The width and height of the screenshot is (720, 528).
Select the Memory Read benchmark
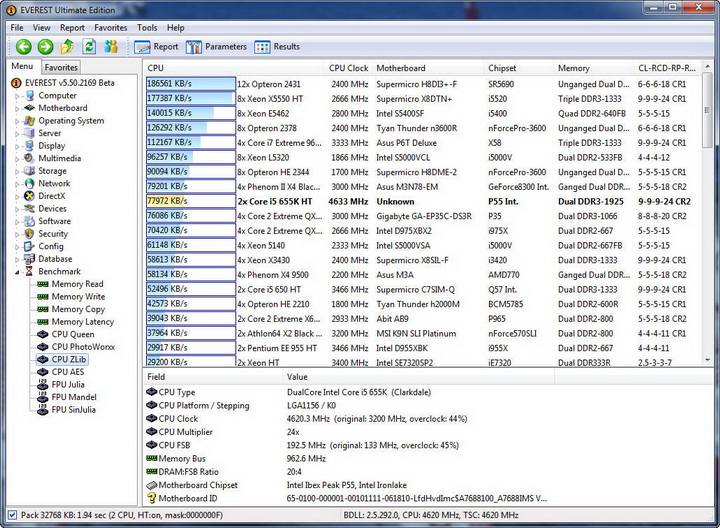pyautogui.click(x=77, y=284)
